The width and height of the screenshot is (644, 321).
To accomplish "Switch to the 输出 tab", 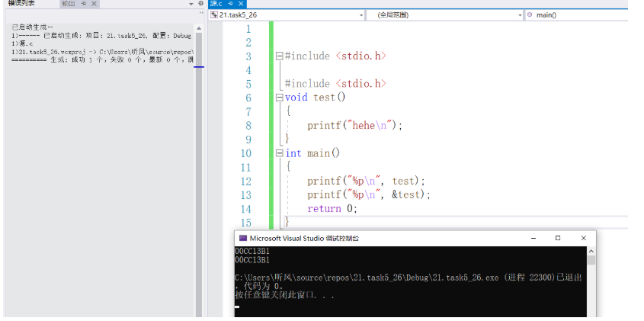I will [x=68, y=4].
